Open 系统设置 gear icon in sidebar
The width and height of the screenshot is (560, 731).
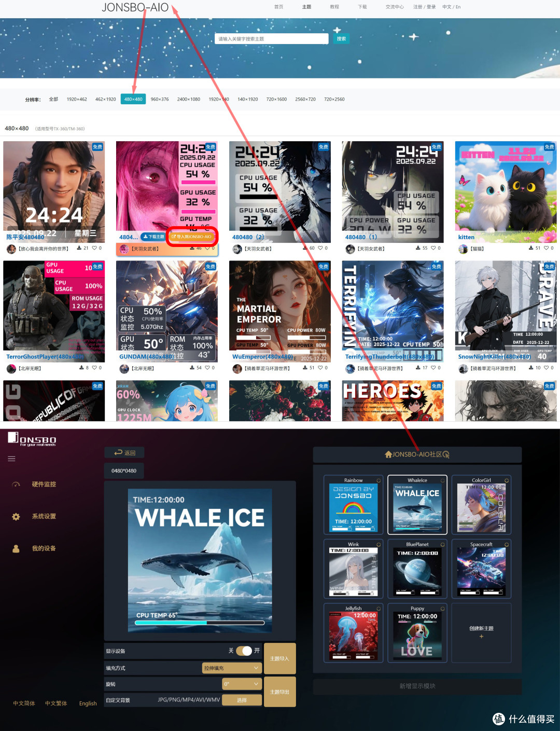tap(16, 517)
